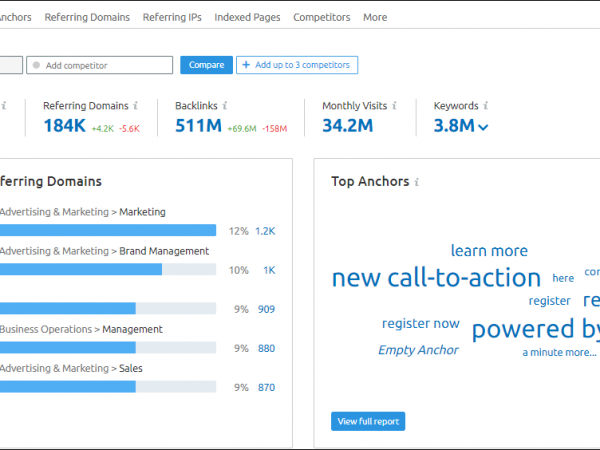Screen dimensions: 600x450
Task: Click the Marketing category progress bar
Action: pyautogui.click(x=108, y=230)
